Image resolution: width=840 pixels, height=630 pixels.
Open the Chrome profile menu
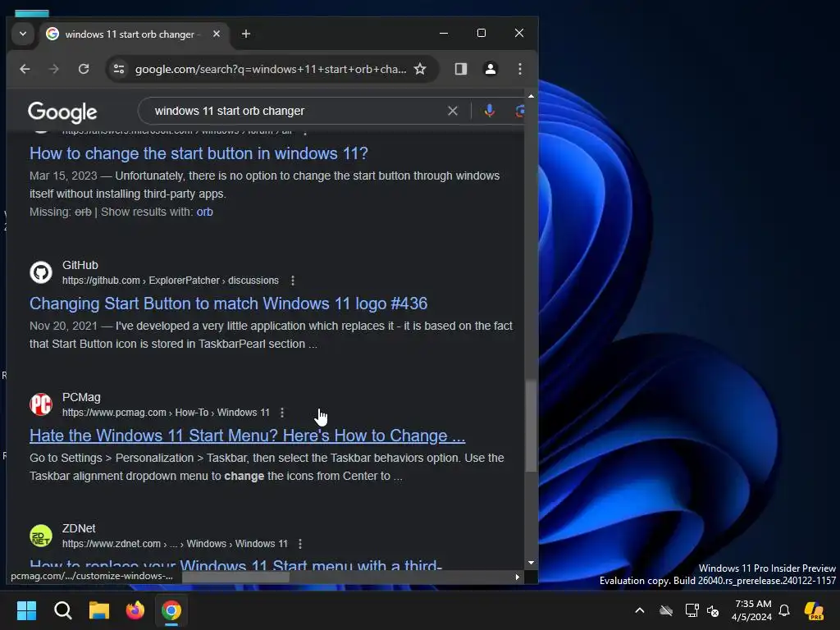coord(491,69)
